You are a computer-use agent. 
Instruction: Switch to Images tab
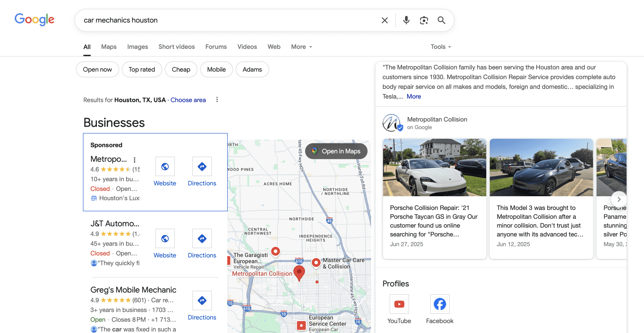138,47
